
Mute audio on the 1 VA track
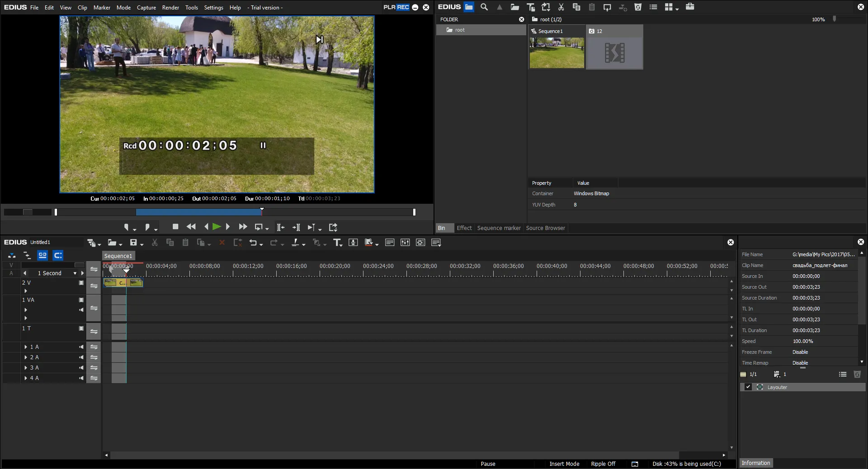coord(81,310)
